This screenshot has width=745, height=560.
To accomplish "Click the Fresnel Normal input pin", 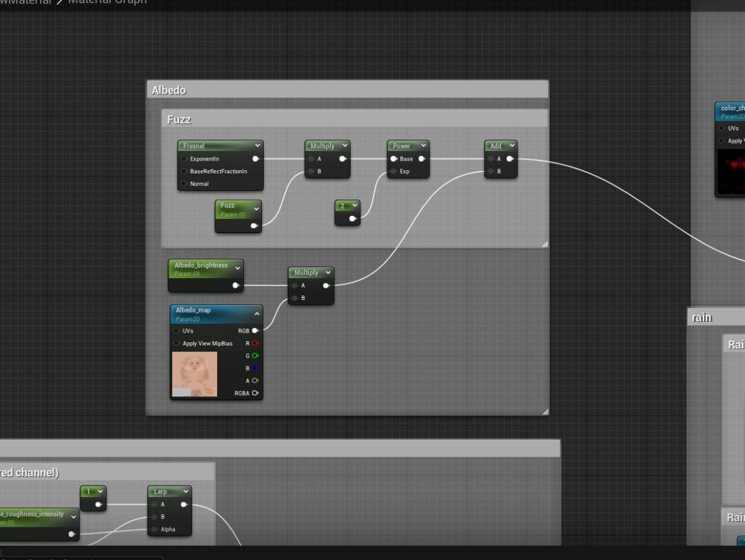I will pyautogui.click(x=184, y=184).
